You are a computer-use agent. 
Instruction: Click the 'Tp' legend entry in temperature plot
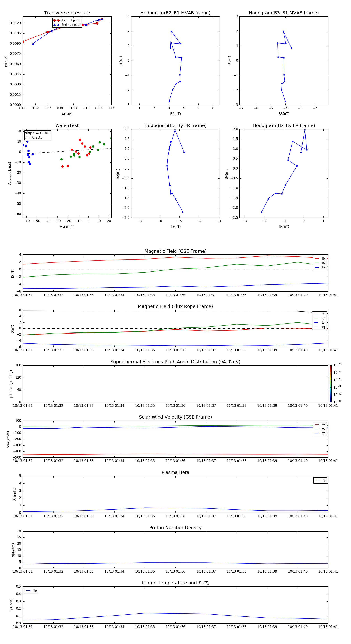[x=31, y=591]
